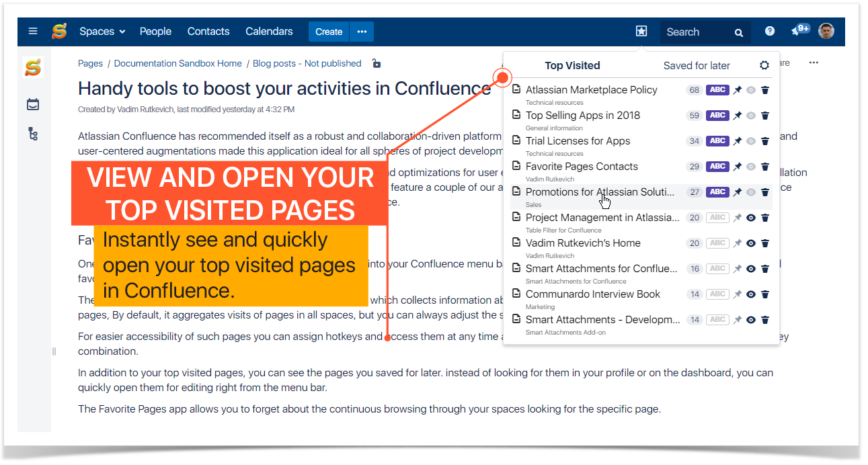
Task: Toggle eye for Communardo Interview Book
Action: click(x=751, y=294)
